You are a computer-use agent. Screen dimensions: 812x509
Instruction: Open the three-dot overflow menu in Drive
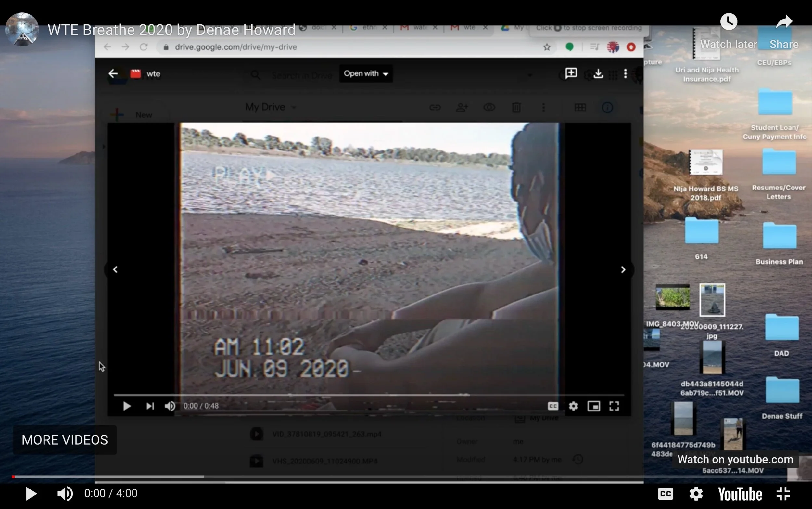tap(544, 107)
